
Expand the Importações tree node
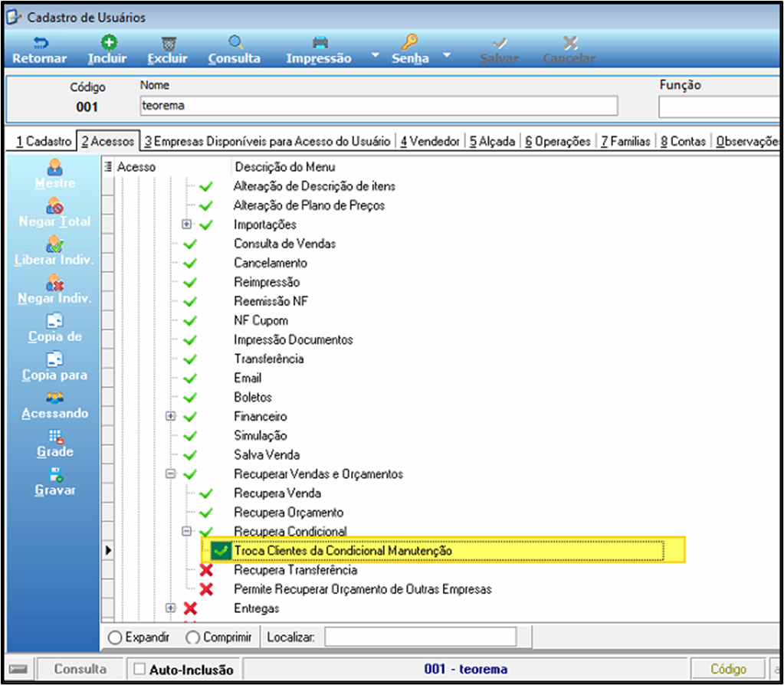click(186, 225)
